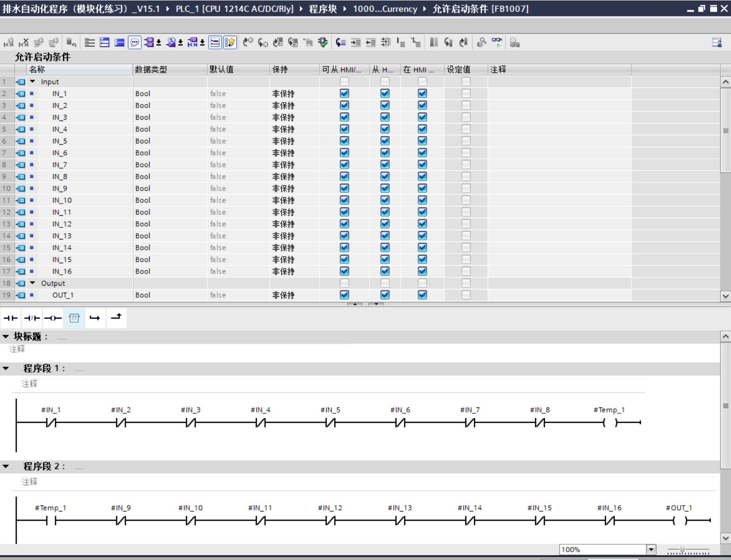Insert an output coil instruction
The image size is (731, 560).
53,318
